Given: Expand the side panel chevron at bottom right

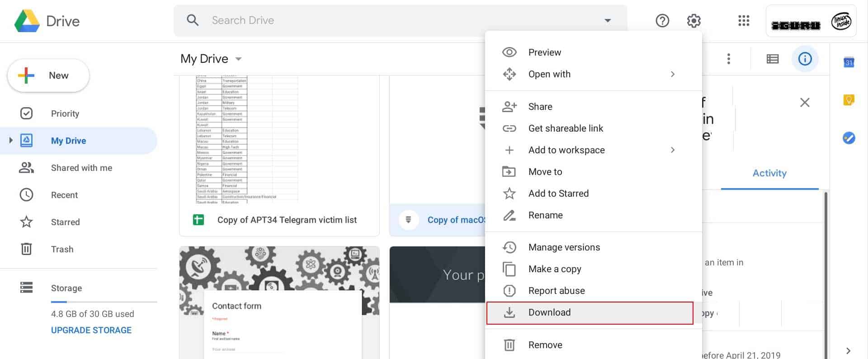Looking at the screenshot, I should click(849, 350).
